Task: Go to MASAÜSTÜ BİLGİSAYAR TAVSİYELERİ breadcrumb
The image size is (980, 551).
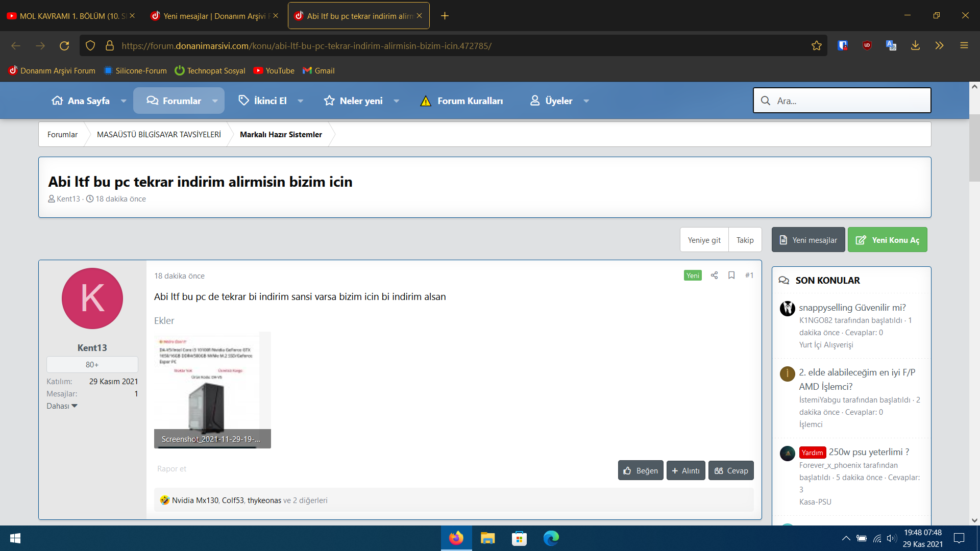Action: pos(159,135)
